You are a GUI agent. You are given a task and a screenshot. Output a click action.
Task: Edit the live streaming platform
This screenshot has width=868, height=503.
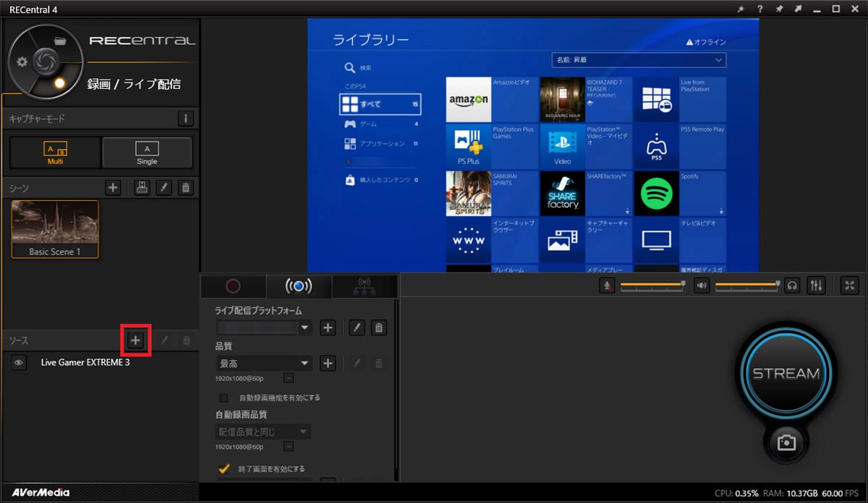357,327
